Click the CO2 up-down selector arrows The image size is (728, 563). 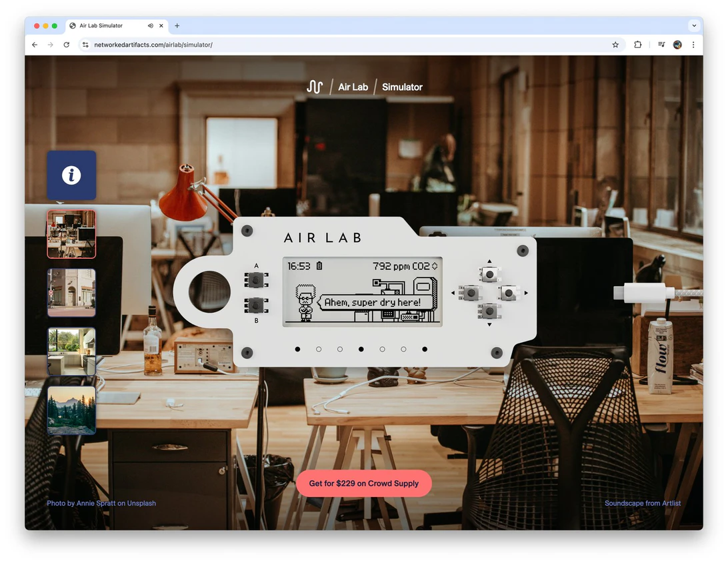click(435, 266)
